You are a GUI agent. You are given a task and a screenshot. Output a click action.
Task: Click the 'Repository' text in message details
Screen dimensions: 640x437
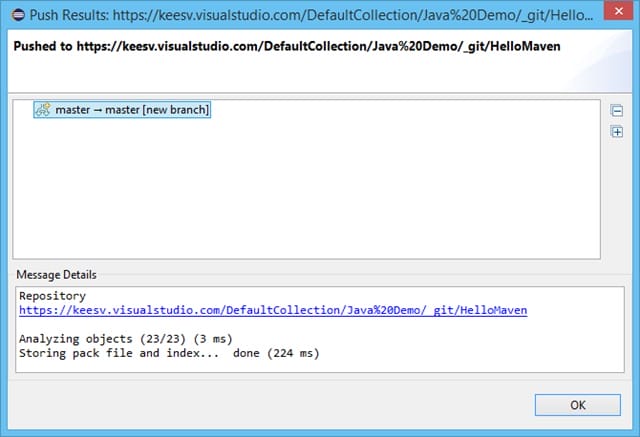coord(52,296)
